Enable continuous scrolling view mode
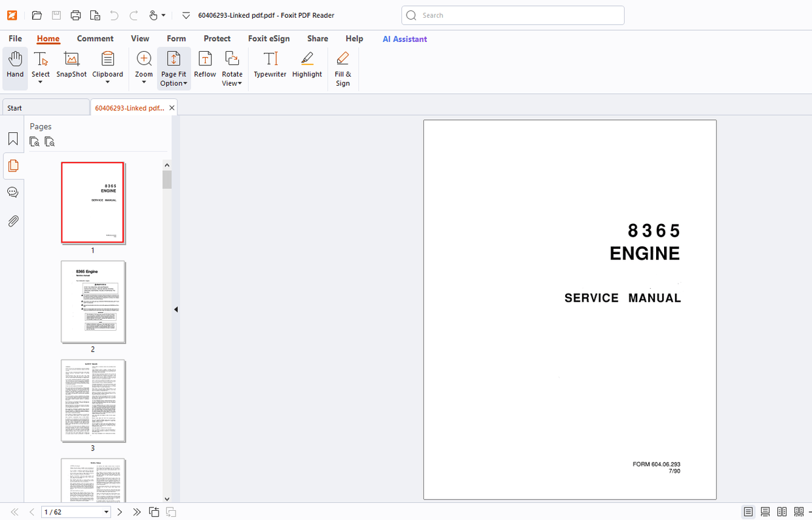This screenshot has width=812, height=520. (x=764, y=511)
